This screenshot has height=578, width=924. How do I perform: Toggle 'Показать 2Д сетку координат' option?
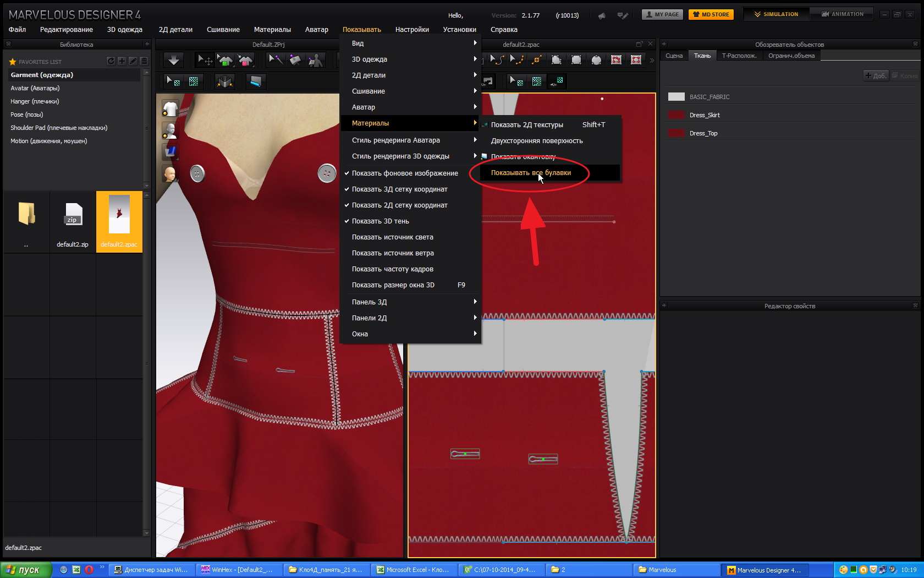(x=400, y=205)
